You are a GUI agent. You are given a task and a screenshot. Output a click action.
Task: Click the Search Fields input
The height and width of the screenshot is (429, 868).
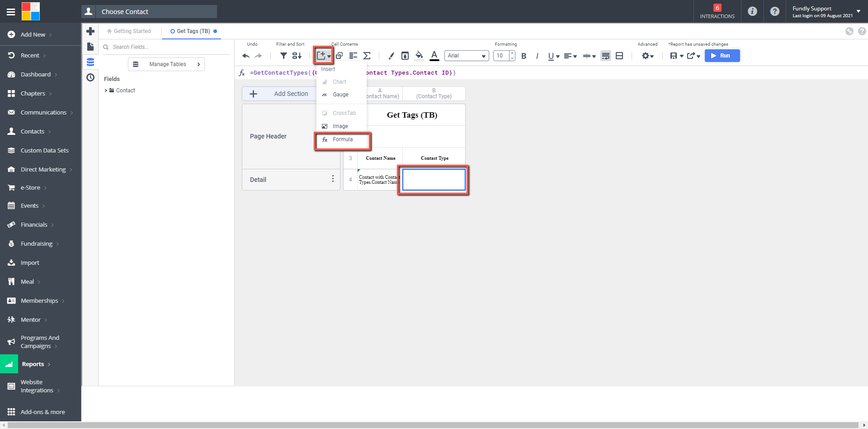click(167, 47)
